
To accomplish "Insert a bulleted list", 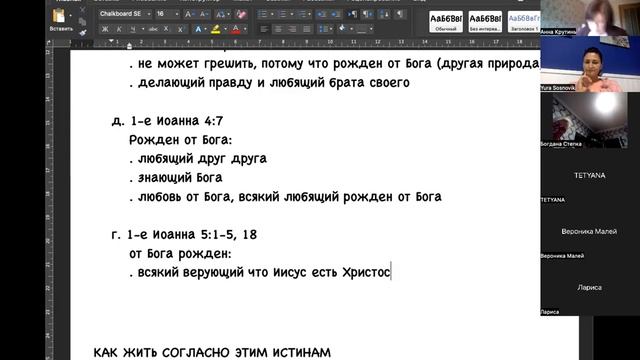I will 262,14.
